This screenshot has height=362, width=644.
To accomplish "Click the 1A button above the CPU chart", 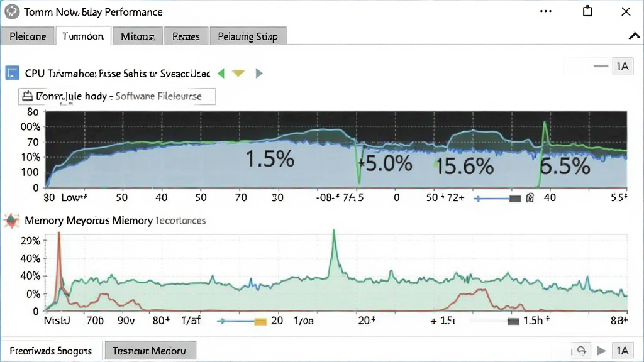I will (x=623, y=66).
